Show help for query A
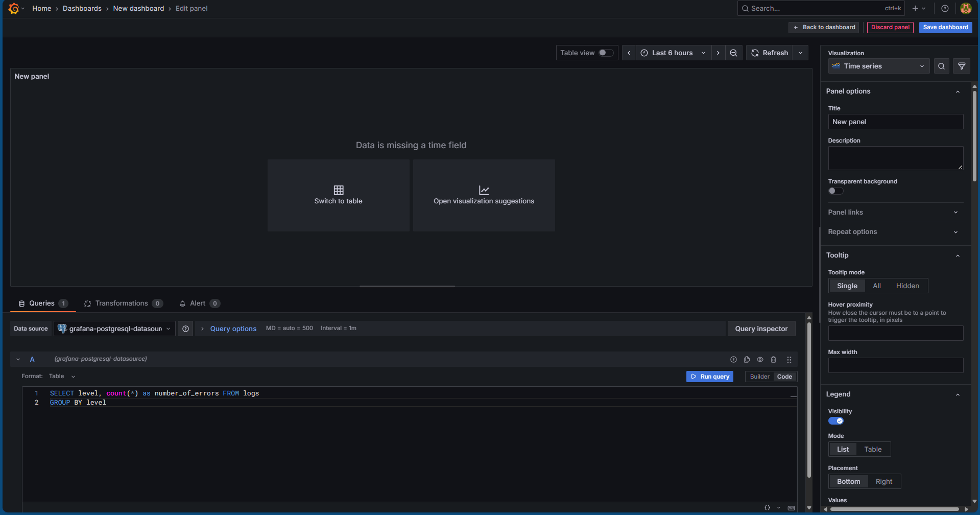The width and height of the screenshot is (980, 515). click(x=733, y=359)
